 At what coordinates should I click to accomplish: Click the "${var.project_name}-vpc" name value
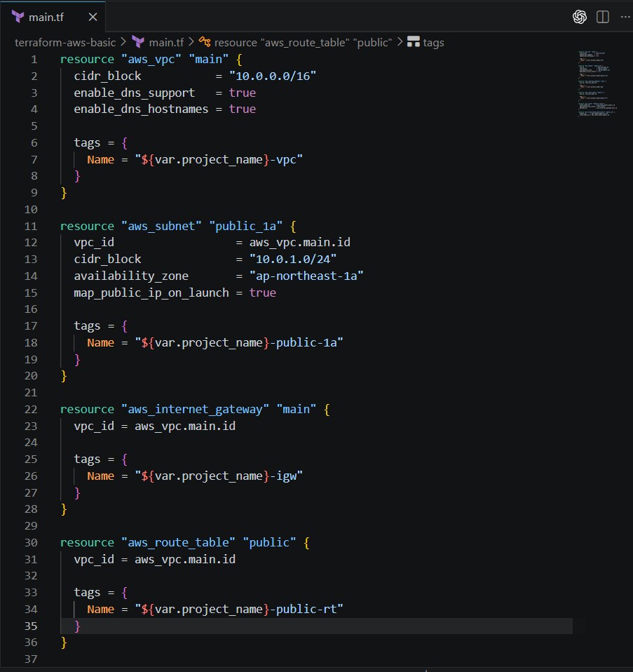pyautogui.click(x=219, y=159)
